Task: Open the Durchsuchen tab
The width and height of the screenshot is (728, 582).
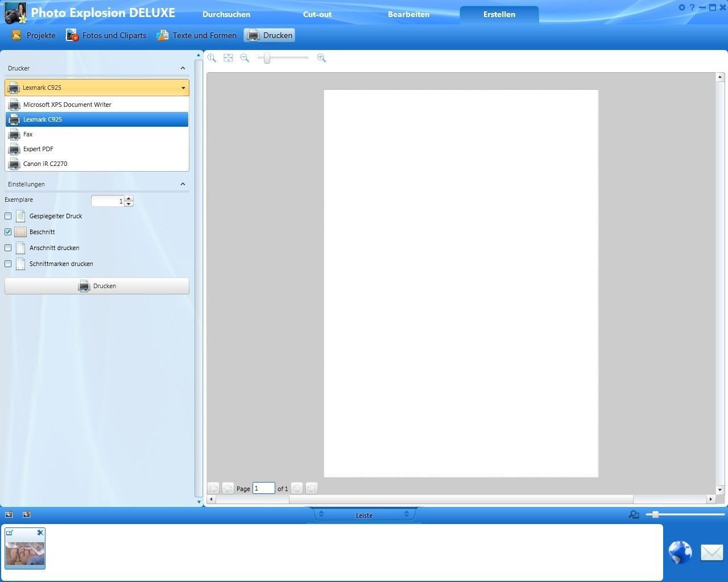Action: click(x=226, y=14)
